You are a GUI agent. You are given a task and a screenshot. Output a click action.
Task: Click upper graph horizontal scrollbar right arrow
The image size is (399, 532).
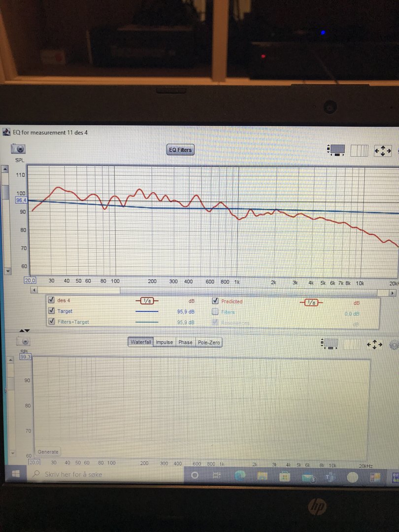(393, 293)
